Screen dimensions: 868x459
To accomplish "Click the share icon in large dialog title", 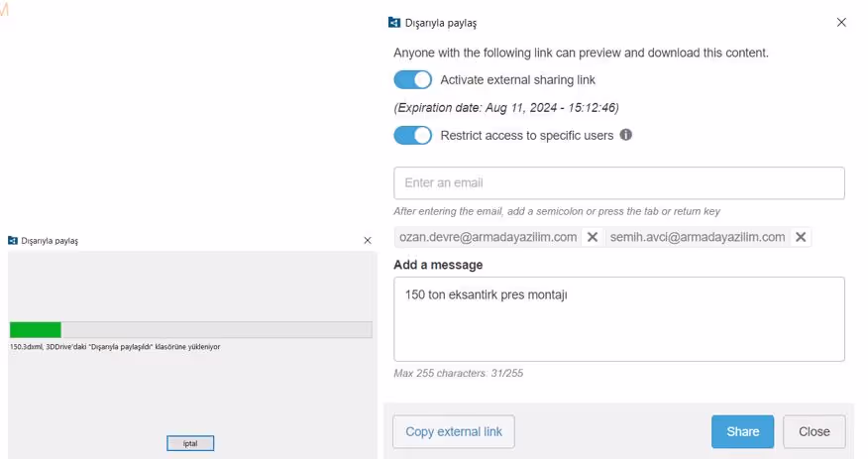I will (394, 22).
